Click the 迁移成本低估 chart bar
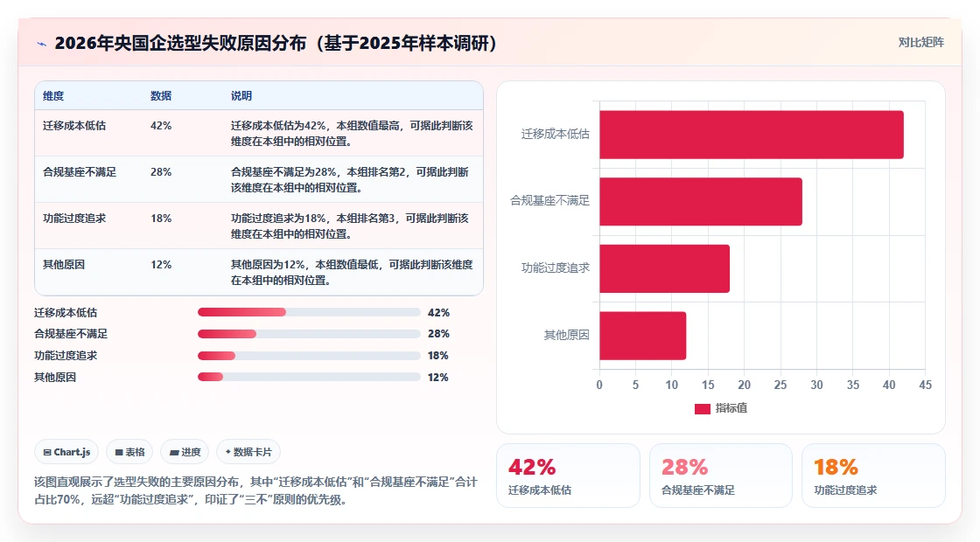 click(x=752, y=135)
